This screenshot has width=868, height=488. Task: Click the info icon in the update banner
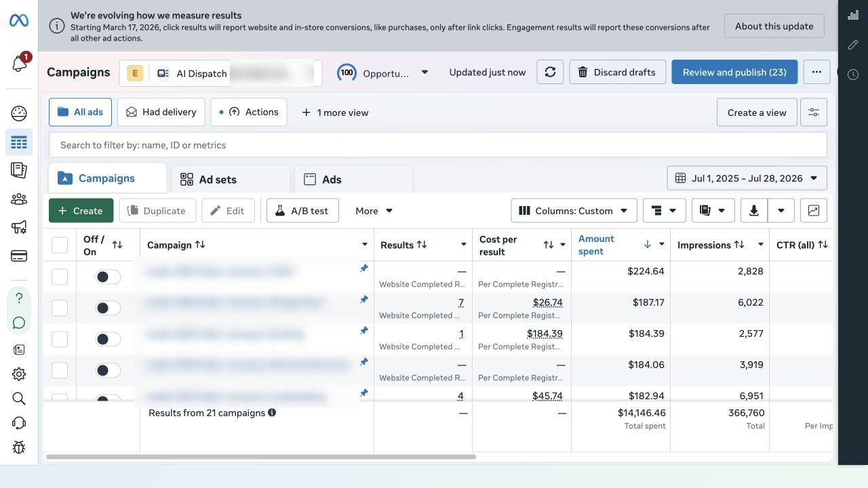[x=57, y=26]
